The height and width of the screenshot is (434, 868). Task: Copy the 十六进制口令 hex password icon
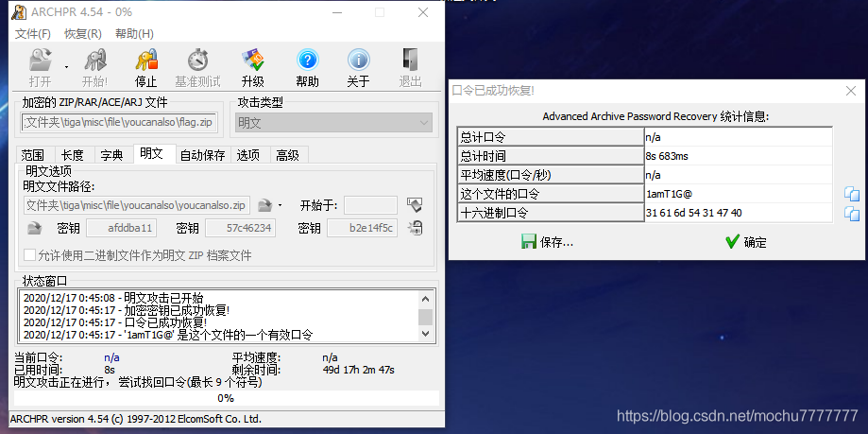pyautogui.click(x=852, y=214)
